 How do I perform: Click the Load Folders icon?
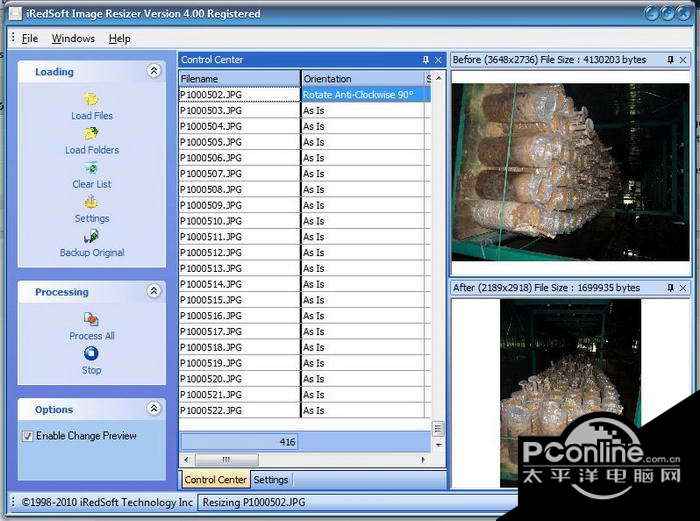coord(91,133)
